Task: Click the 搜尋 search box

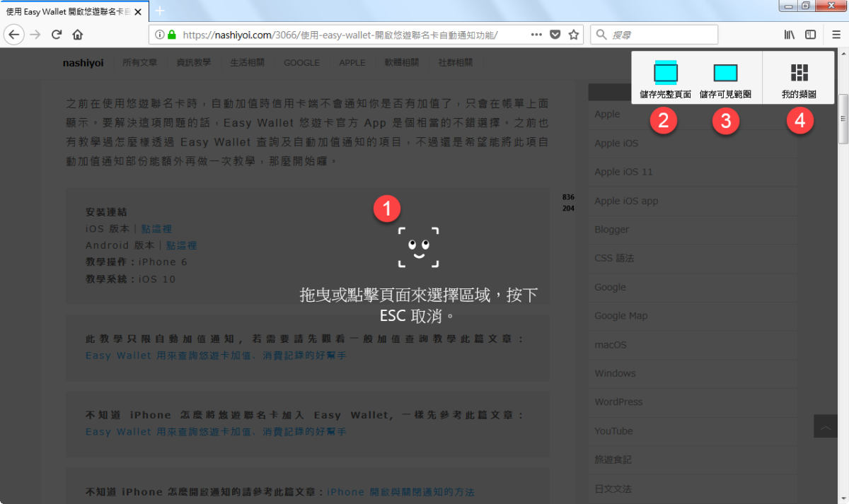Action: click(654, 34)
